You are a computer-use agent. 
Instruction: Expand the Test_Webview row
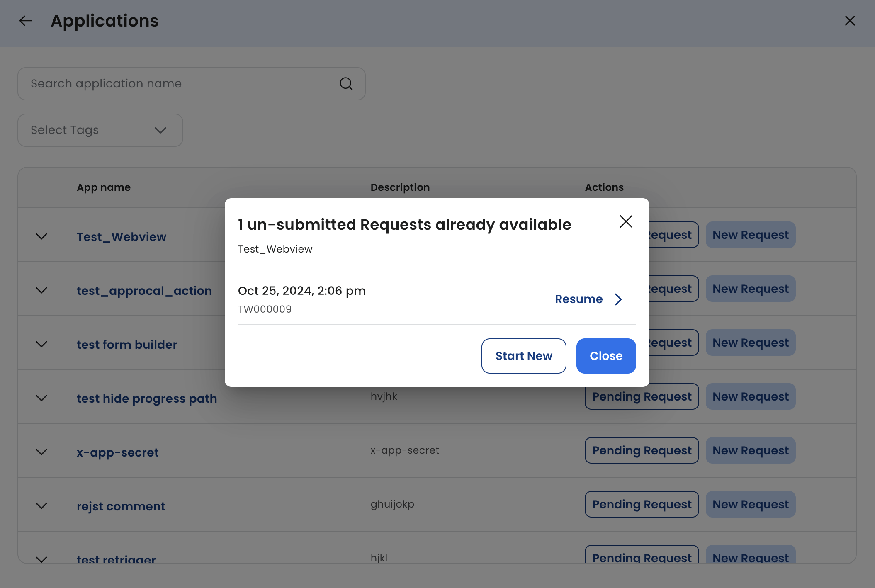41,236
